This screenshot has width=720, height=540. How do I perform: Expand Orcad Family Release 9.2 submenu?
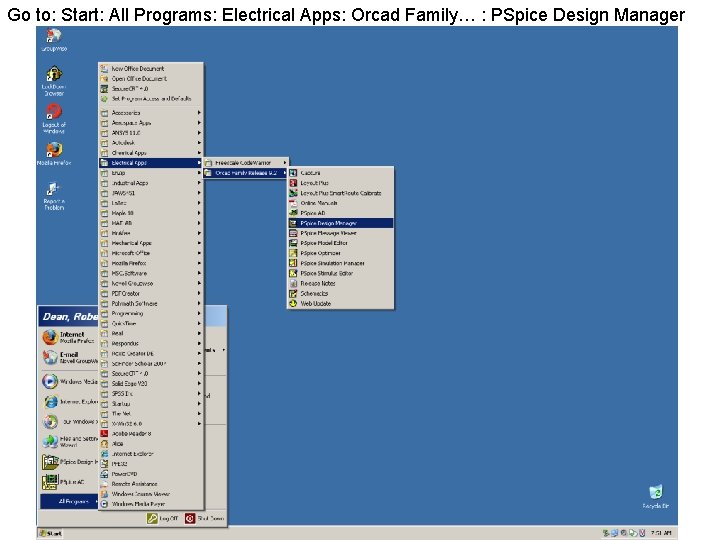click(x=246, y=173)
